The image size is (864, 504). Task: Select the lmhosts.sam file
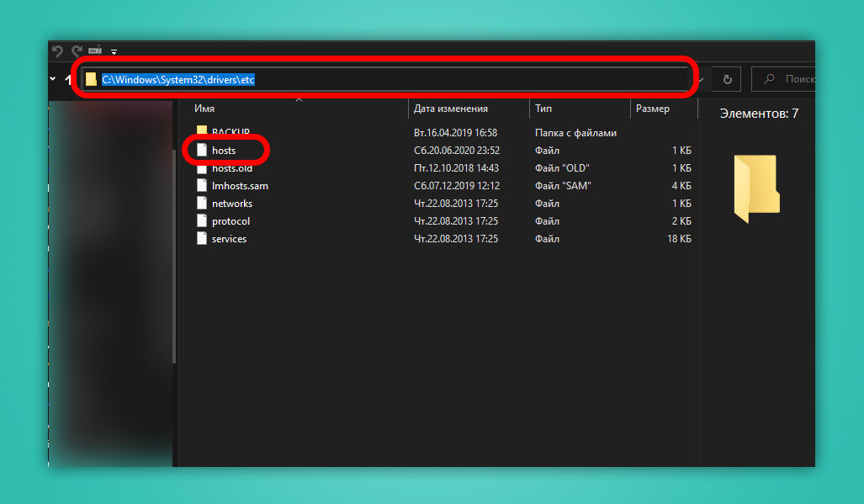(241, 186)
